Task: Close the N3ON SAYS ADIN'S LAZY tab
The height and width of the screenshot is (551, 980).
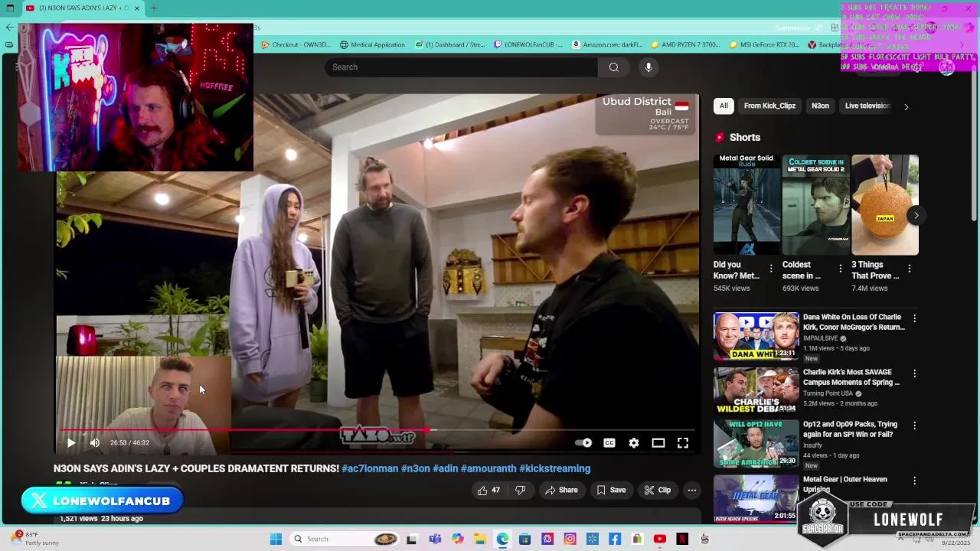Action: [137, 8]
